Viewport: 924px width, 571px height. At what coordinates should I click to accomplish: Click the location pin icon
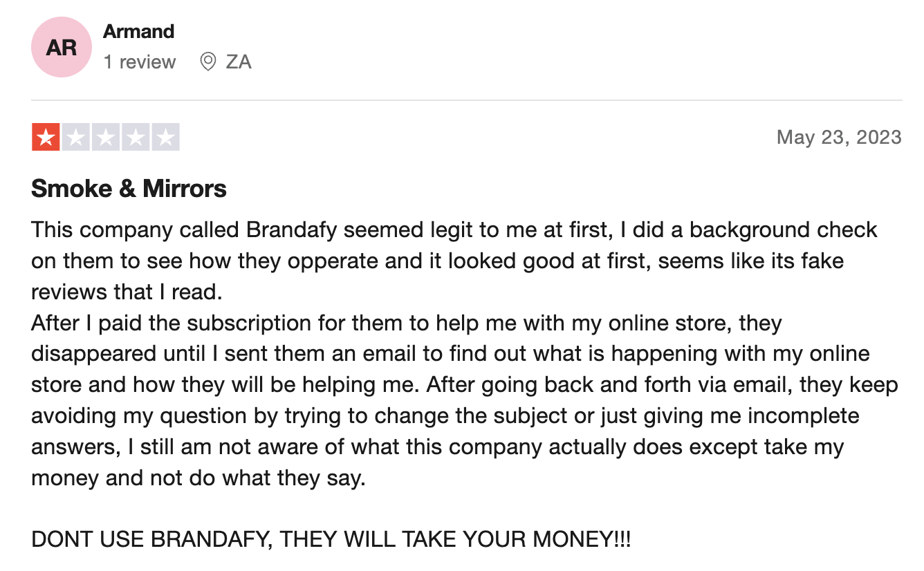(x=207, y=62)
